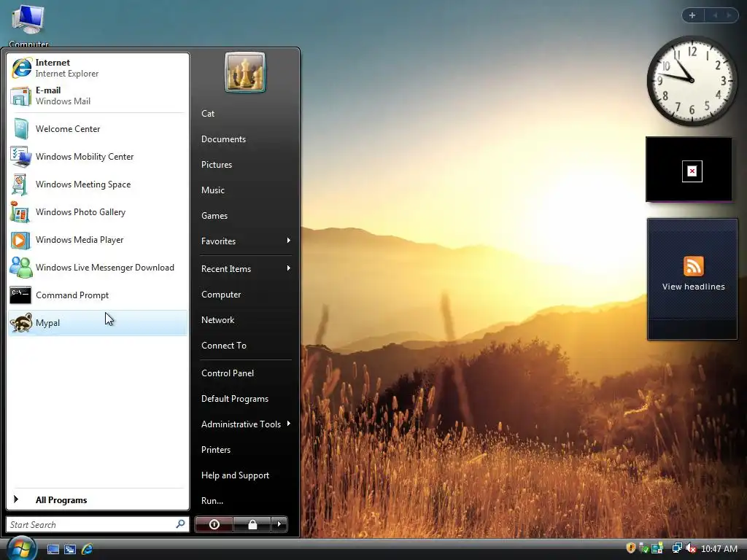Launch Windows Meeting Space
Viewport: 747px width, 560px height.
click(x=98, y=184)
